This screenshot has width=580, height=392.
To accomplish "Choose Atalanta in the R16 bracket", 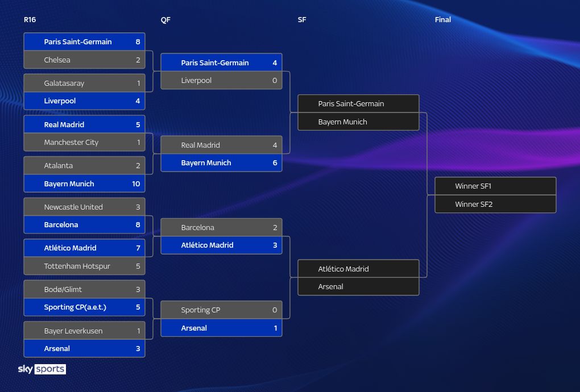I will pyautogui.click(x=84, y=165).
